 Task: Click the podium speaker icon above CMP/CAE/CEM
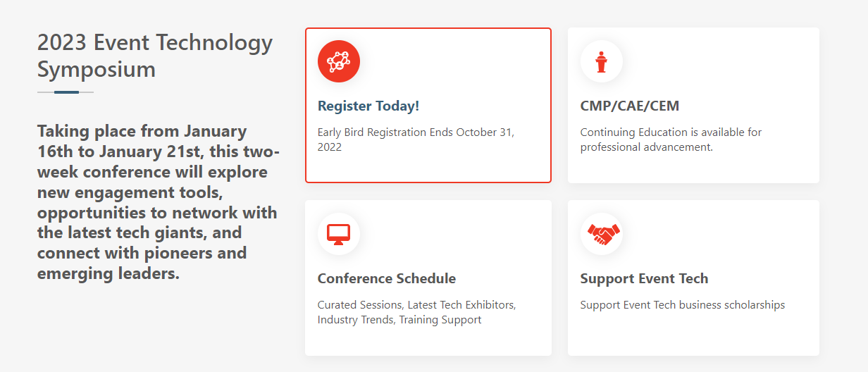click(x=601, y=61)
